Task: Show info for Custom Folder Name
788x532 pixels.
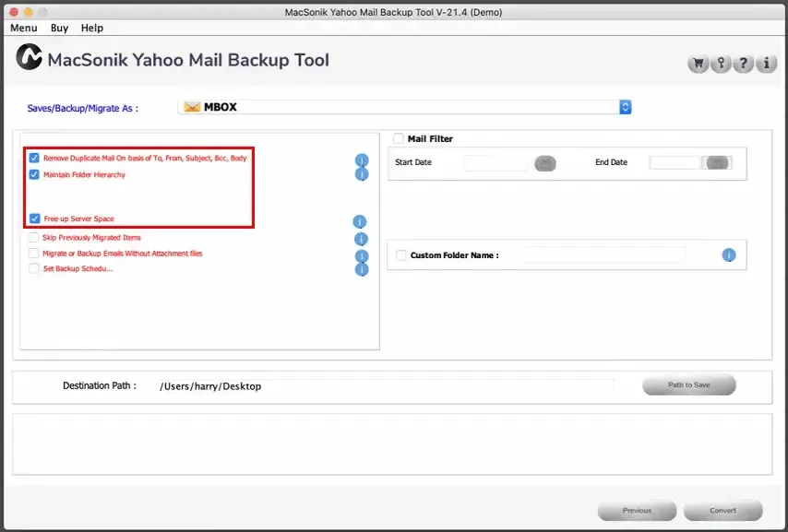Action: tap(729, 255)
